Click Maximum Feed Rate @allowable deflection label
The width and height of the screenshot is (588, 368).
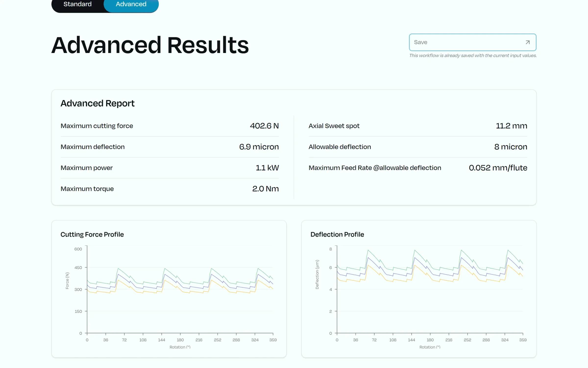coord(375,168)
